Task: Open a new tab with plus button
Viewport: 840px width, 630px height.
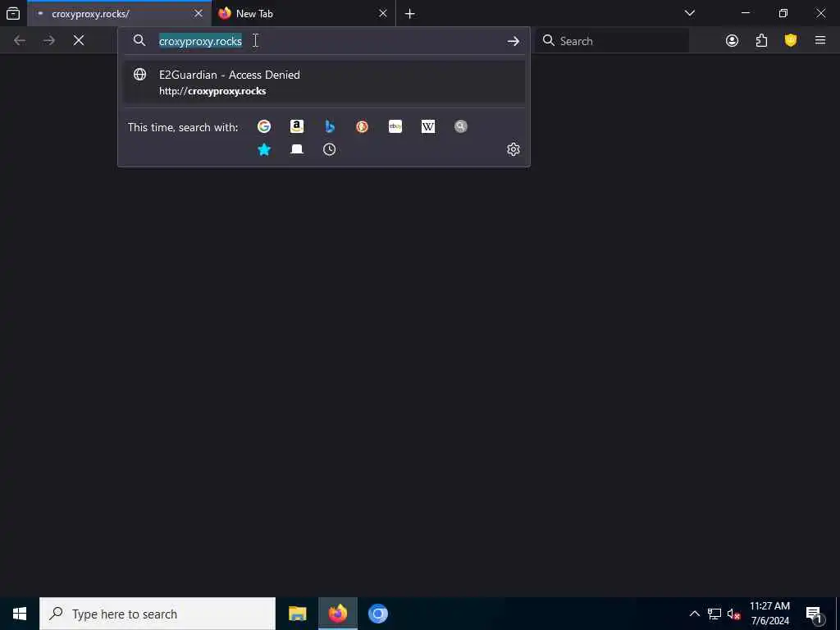Action: click(x=410, y=13)
